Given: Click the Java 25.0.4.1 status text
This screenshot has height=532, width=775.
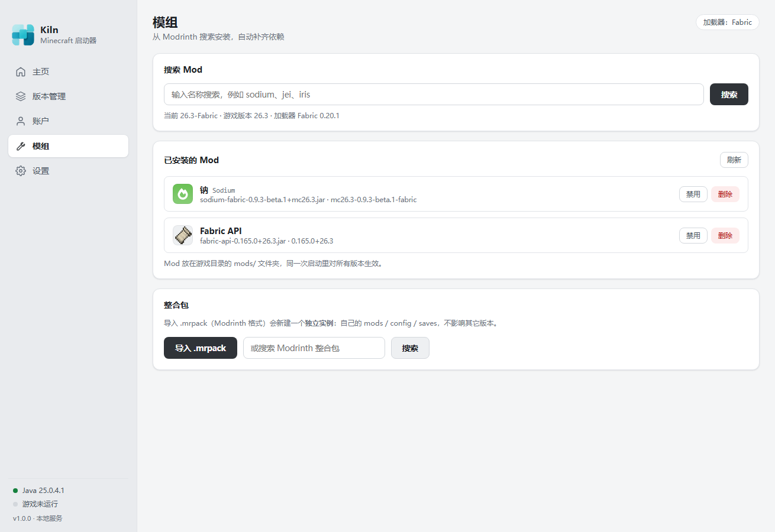Looking at the screenshot, I should coord(43,491).
